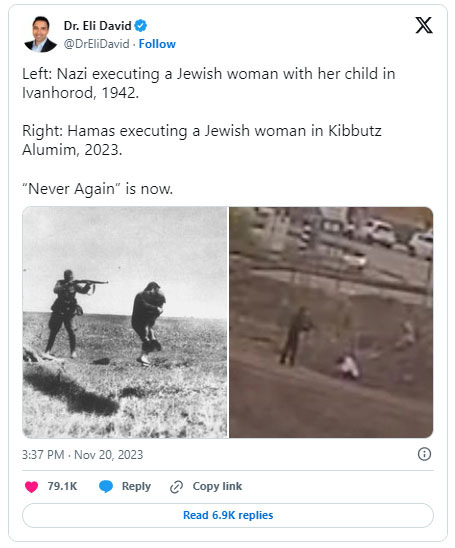
Task: Open the 3:37 PM Nov 20, 2023 timestamp
Action: pos(82,455)
